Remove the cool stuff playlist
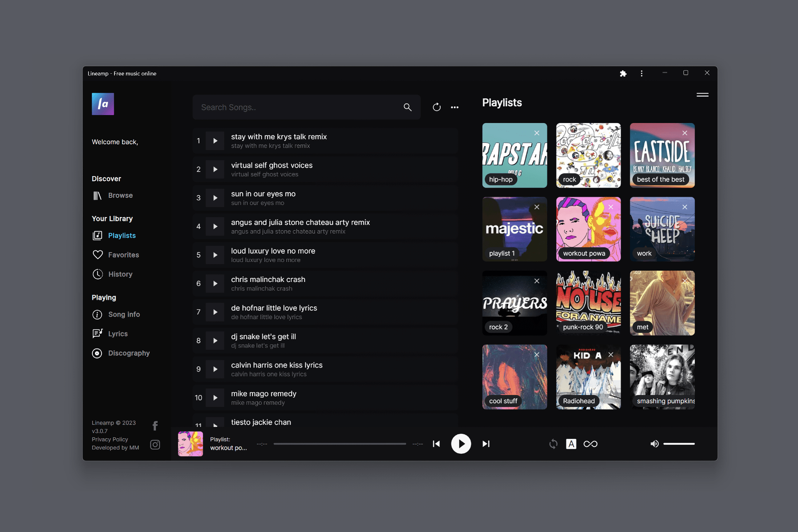The height and width of the screenshot is (532, 798). pyautogui.click(x=537, y=355)
